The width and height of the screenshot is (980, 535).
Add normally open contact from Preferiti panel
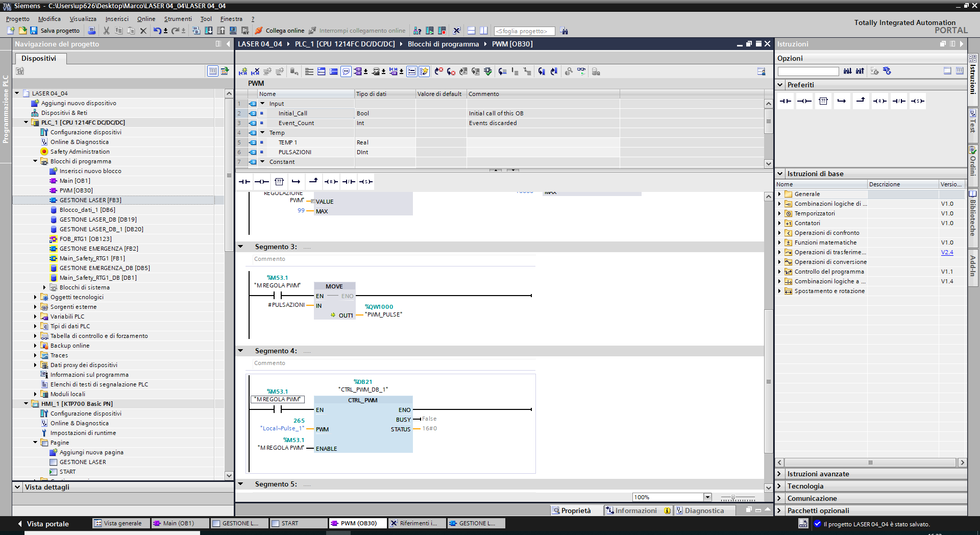point(786,101)
